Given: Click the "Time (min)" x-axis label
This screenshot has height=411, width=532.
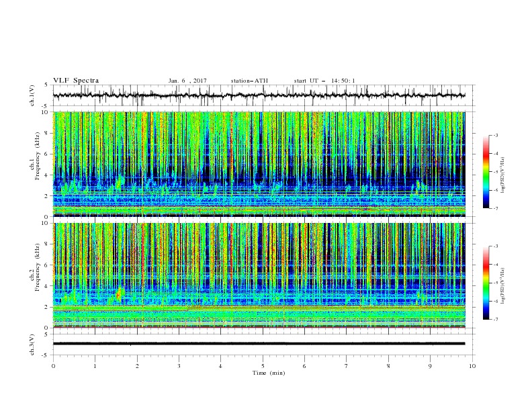Looking at the screenshot, I should (x=269, y=373).
